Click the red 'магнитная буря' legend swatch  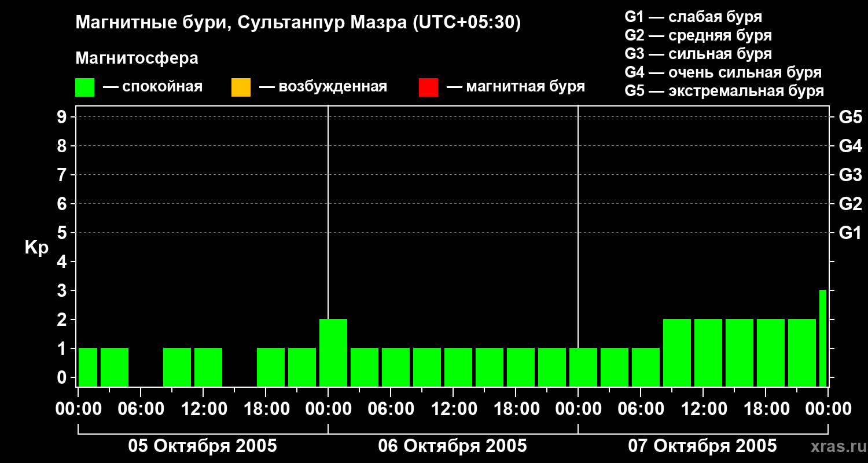(x=428, y=87)
